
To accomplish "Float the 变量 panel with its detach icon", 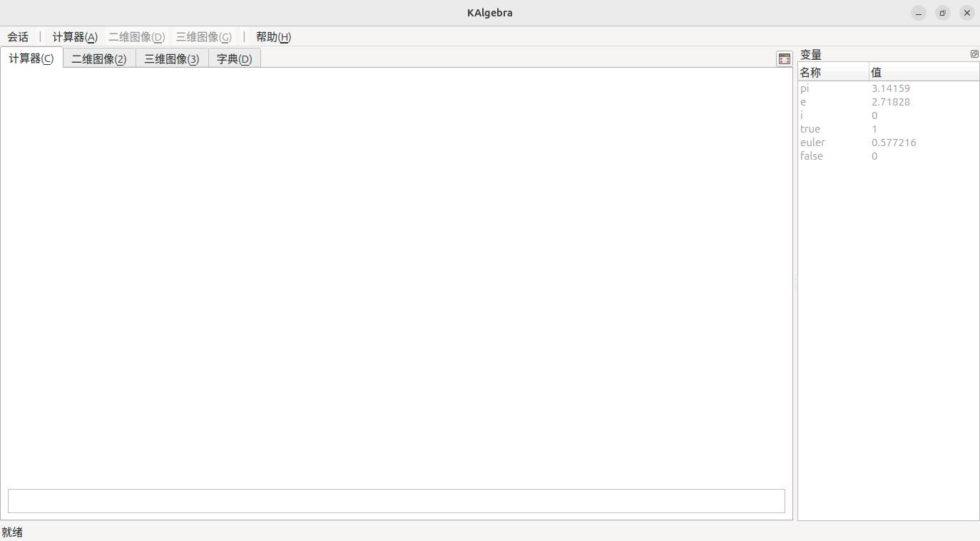I will [x=974, y=54].
